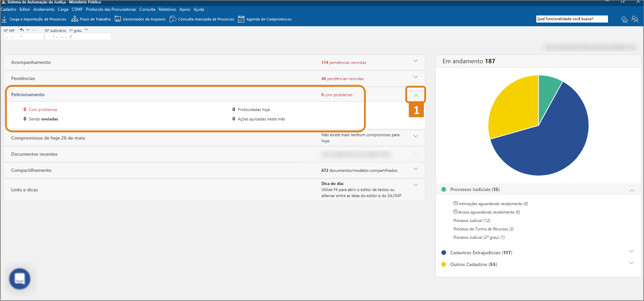This screenshot has height=301, width=644.
Task: Click the Com problemas item in Peticionamento
Action: pyautogui.click(x=43, y=110)
